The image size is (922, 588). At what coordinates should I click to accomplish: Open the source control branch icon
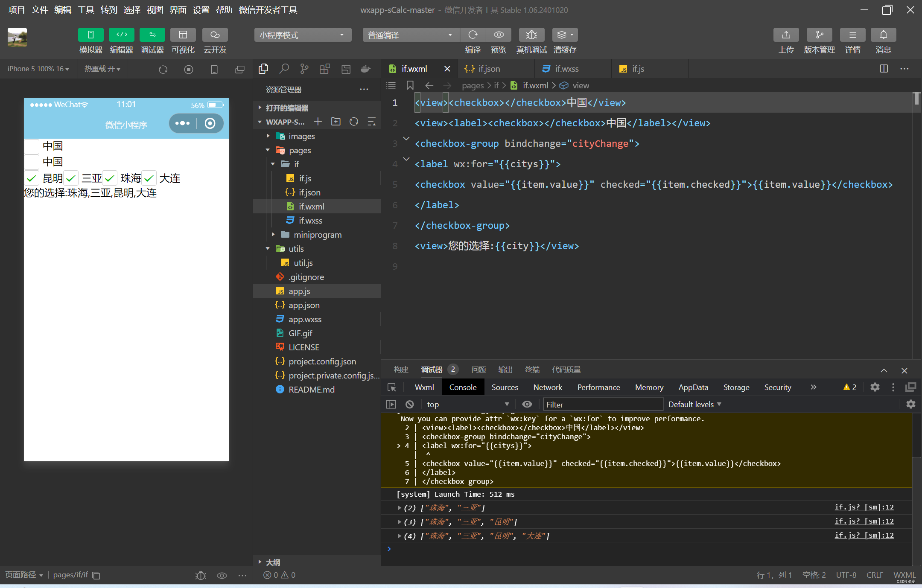click(304, 69)
